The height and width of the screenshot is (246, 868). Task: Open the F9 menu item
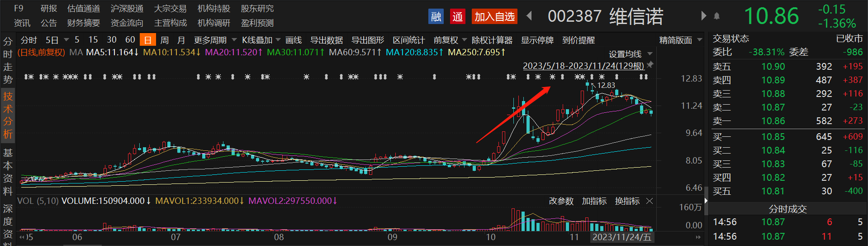(19, 8)
